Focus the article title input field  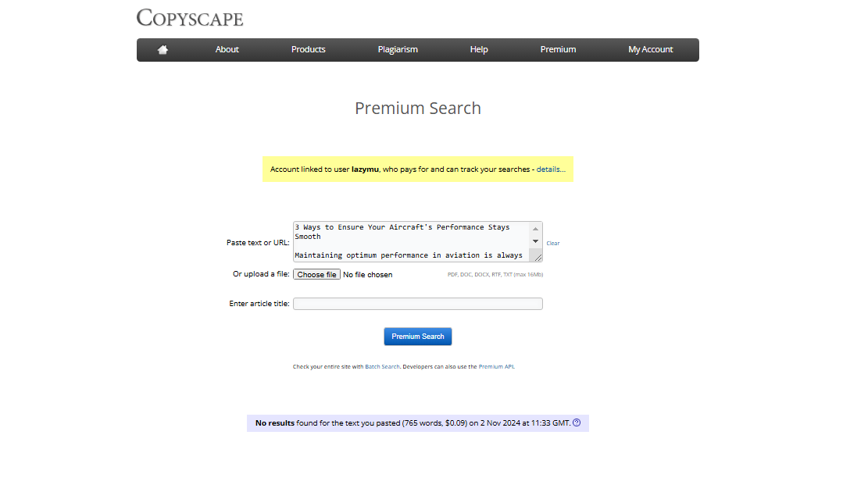[418, 304]
